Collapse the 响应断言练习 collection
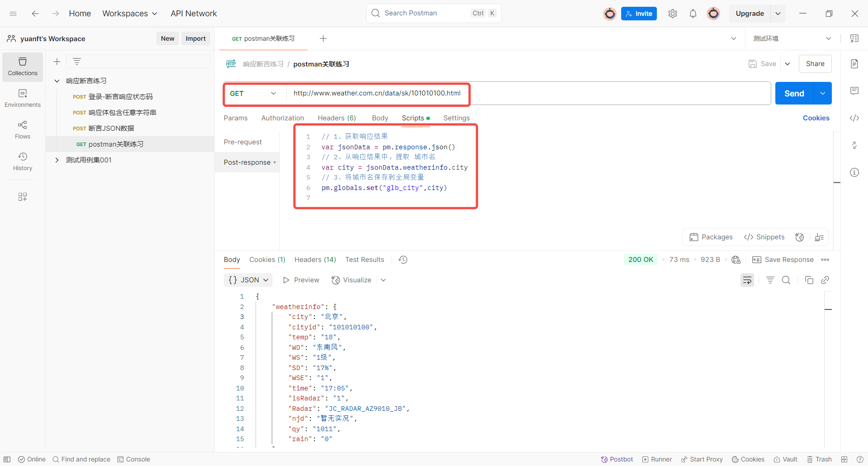Screen dimensions: 868x466 pos(57,81)
